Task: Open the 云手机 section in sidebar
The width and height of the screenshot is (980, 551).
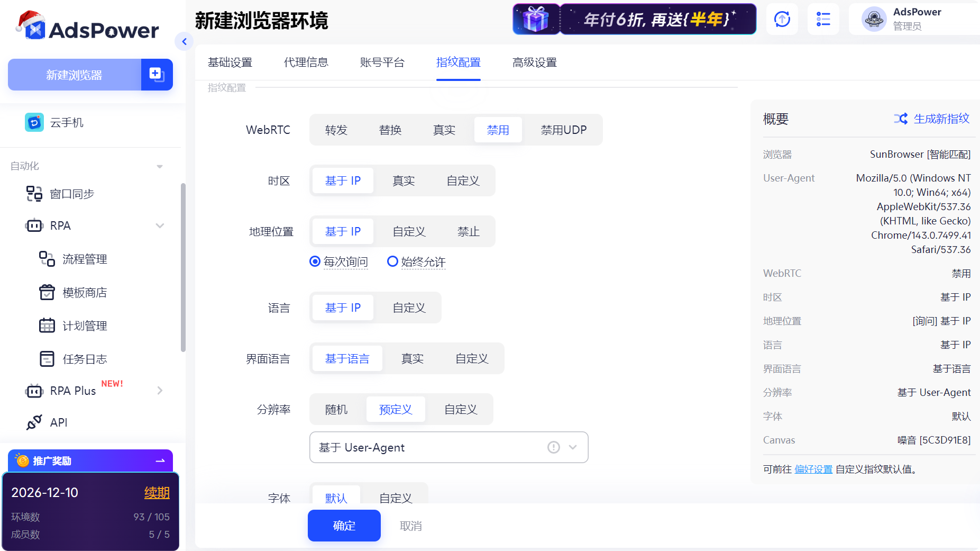Action: coord(66,122)
